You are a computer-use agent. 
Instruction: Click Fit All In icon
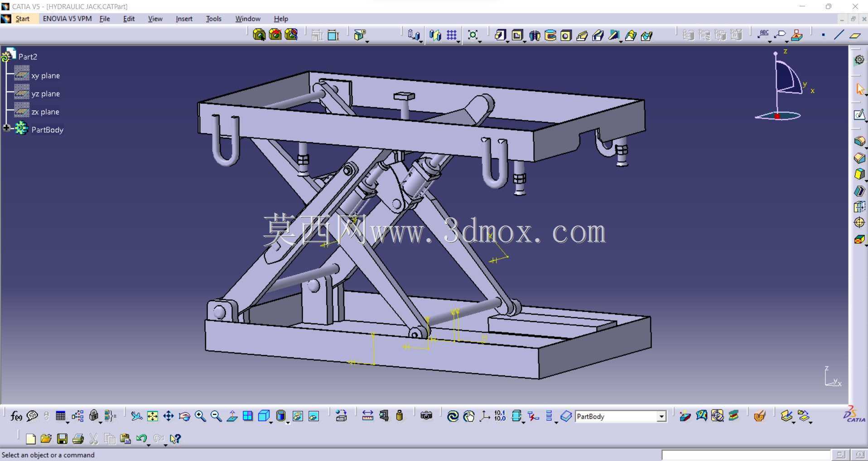pyautogui.click(x=153, y=416)
